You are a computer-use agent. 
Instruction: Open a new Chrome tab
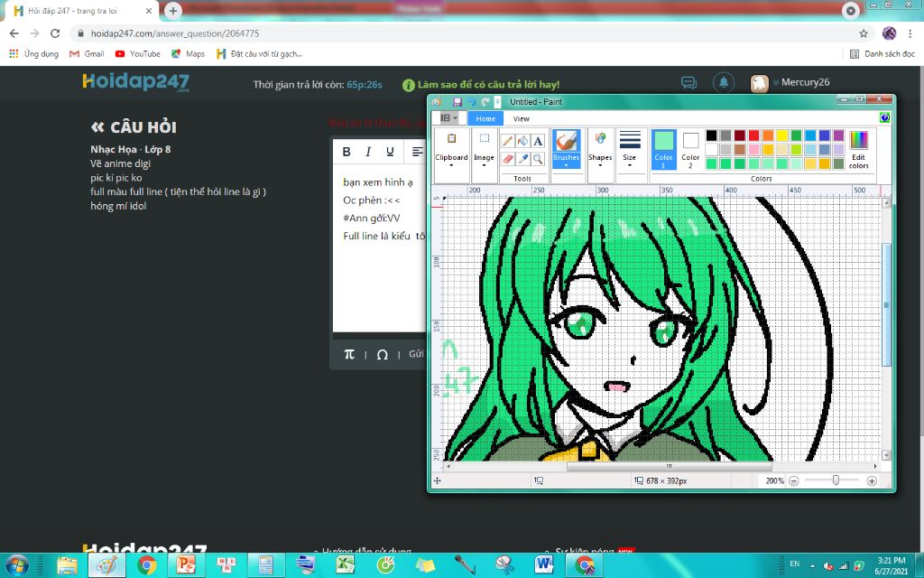[x=172, y=11]
